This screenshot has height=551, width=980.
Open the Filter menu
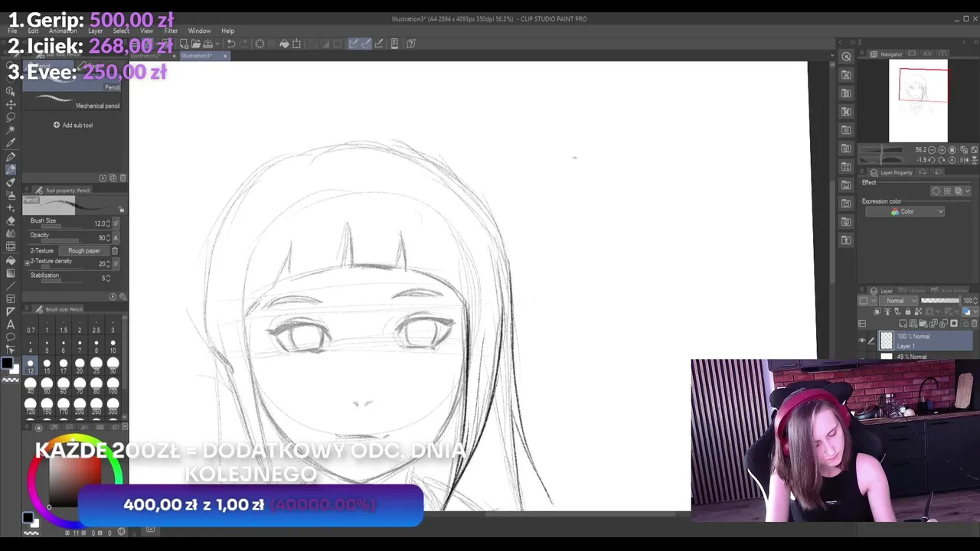[x=171, y=31]
